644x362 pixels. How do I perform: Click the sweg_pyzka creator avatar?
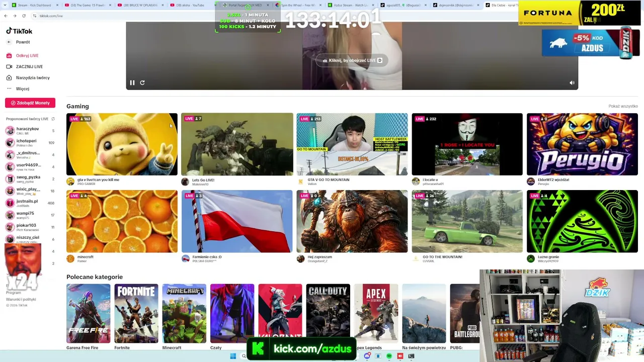coord(10,179)
